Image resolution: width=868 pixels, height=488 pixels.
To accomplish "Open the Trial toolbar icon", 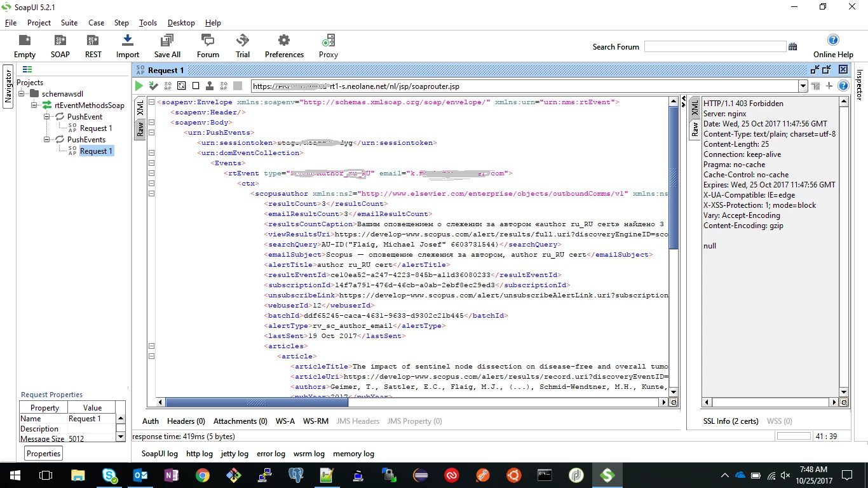I will tap(243, 46).
